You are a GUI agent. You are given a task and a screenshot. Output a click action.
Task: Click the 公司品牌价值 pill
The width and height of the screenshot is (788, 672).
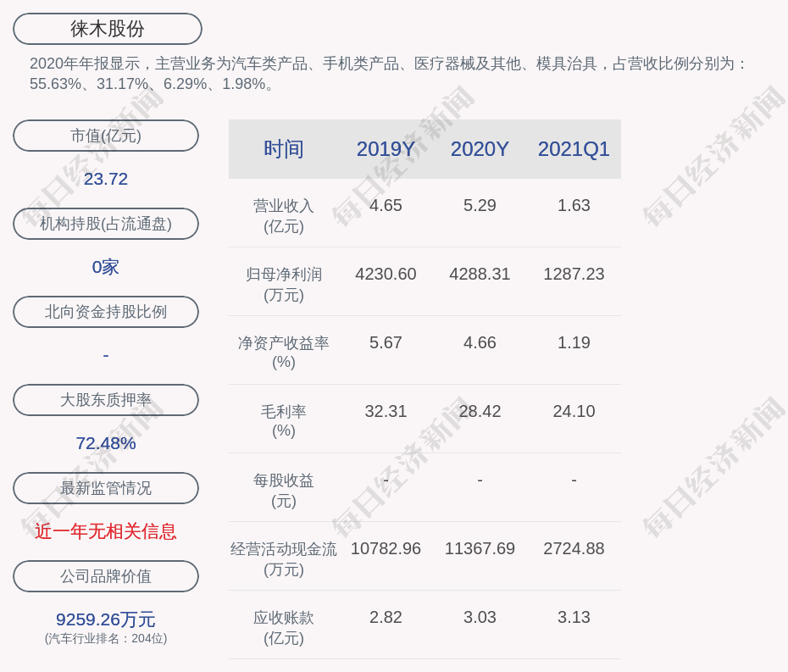pyautogui.click(x=106, y=576)
